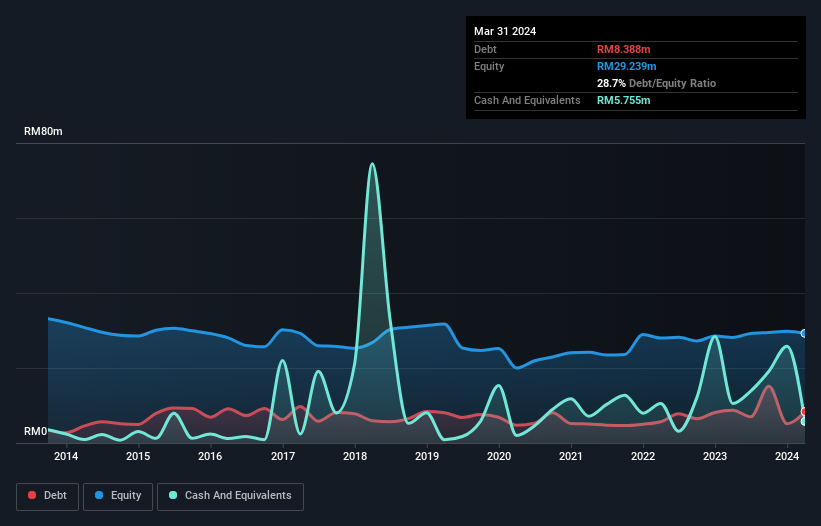This screenshot has width=821, height=526.
Task: Toggle Cash And Equivalents legend button
Action: point(230,496)
